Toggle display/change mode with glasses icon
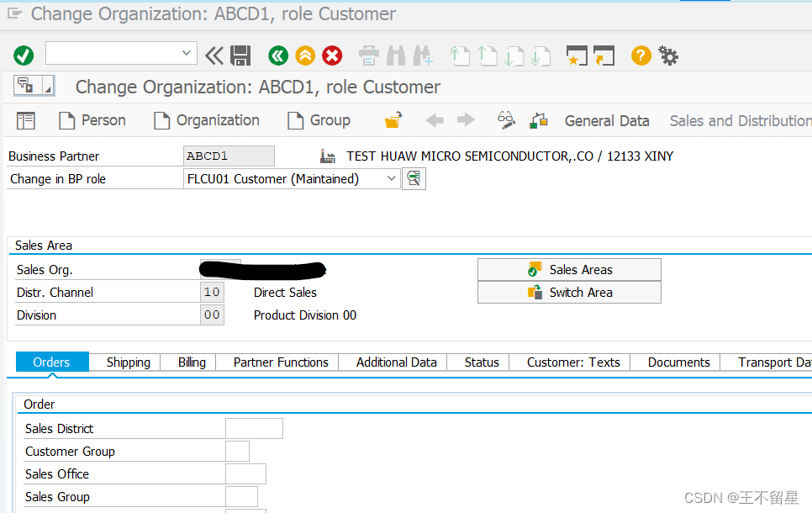Screen dimensions: 812x513 pyautogui.click(x=506, y=120)
